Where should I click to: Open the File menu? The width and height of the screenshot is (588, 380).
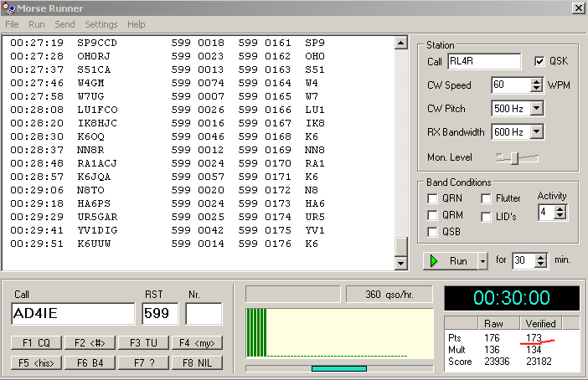pos(12,24)
